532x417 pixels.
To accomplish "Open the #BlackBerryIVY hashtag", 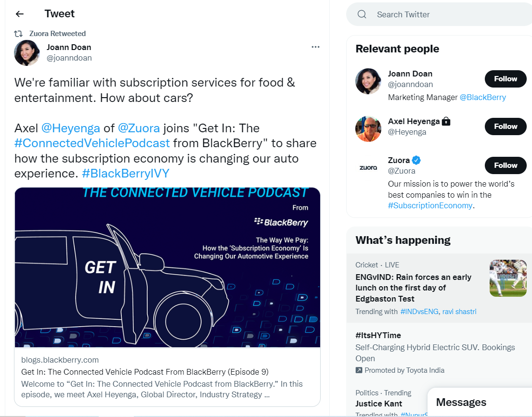I will coord(126,174).
